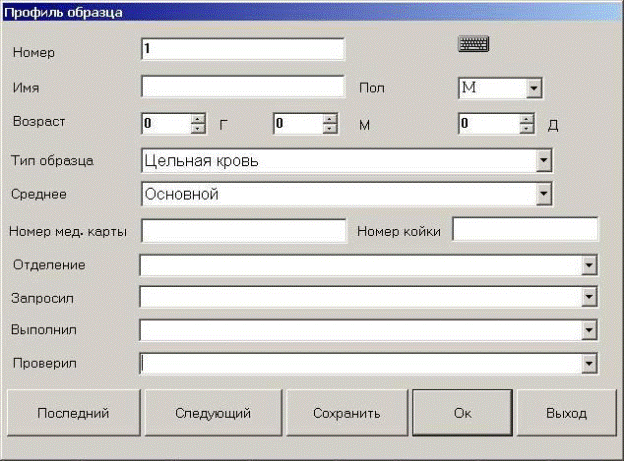624x461 pixels.
Task: Click the Следующий button
Action: click(x=213, y=413)
